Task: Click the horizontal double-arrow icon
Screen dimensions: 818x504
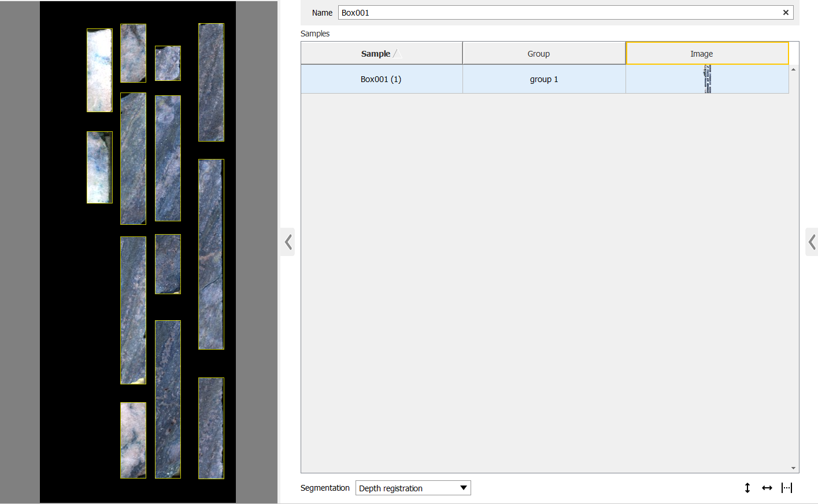Action: pyautogui.click(x=767, y=488)
